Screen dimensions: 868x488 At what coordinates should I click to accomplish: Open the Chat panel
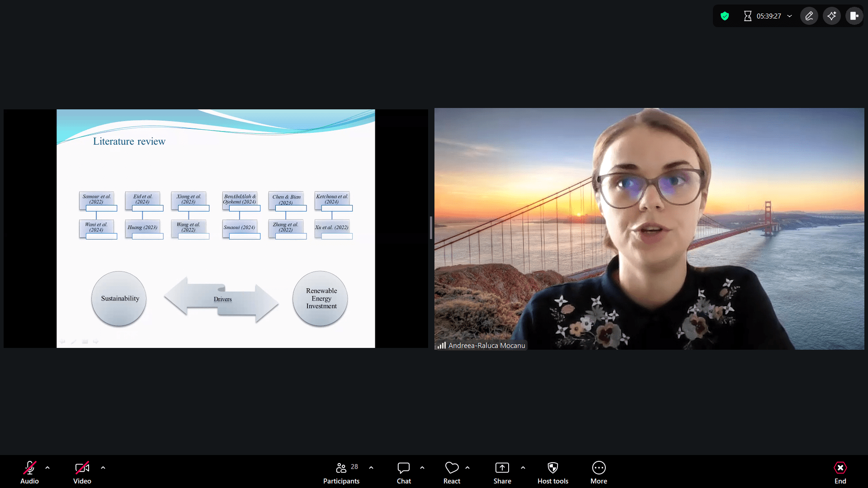coord(404,472)
